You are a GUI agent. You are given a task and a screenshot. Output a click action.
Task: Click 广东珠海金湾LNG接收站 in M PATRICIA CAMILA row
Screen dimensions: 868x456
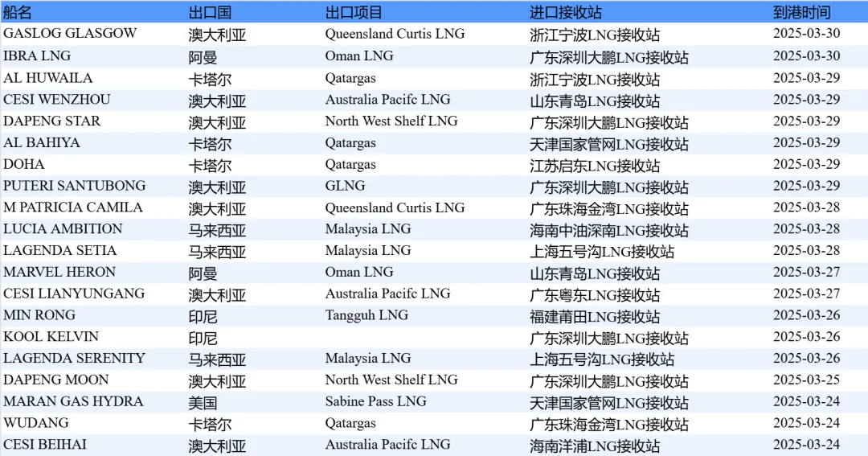pyautogui.click(x=609, y=208)
